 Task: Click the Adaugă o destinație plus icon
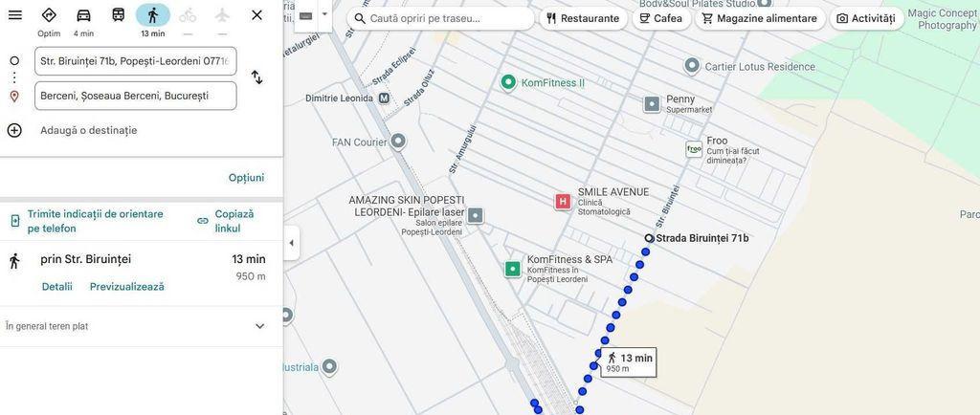click(x=14, y=130)
